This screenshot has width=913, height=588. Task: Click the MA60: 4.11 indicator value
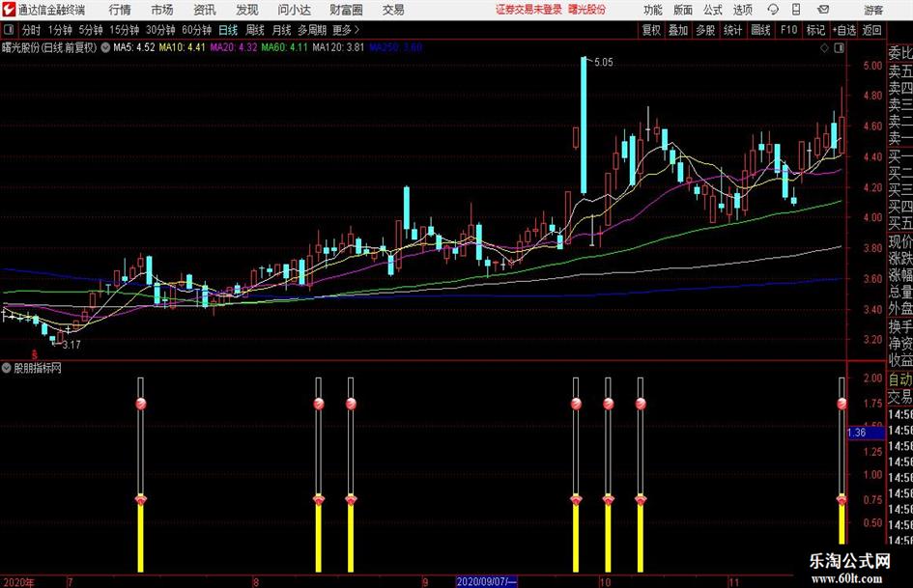pyautogui.click(x=284, y=47)
